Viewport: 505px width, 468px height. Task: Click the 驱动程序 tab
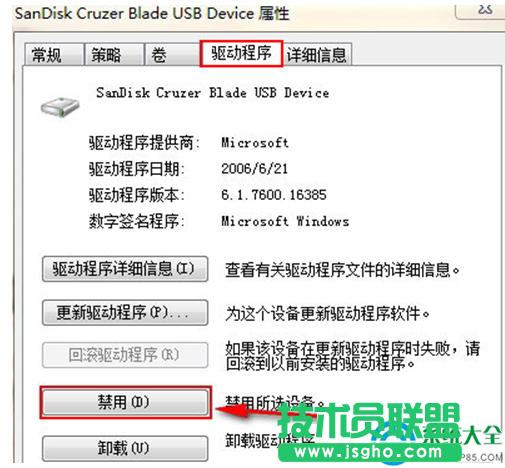click(241, 53)
